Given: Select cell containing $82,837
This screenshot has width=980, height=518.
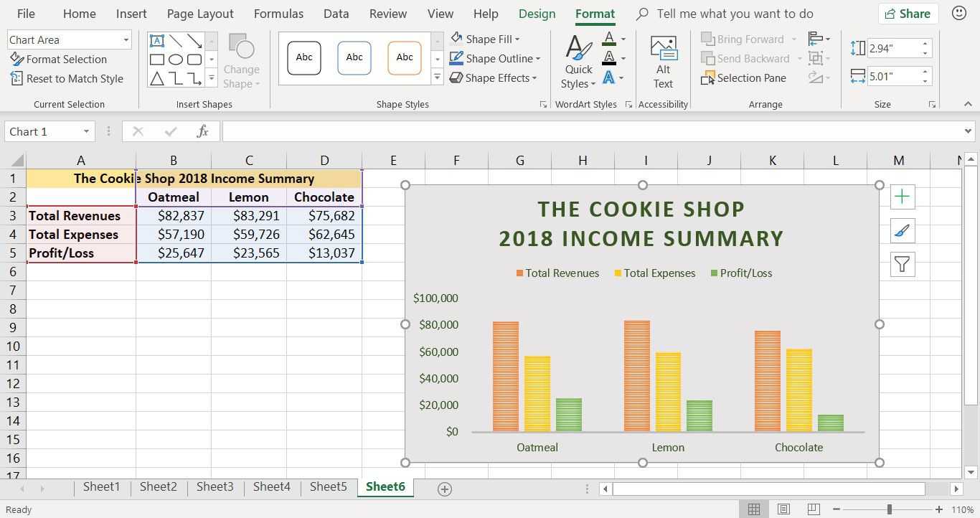Looking at the screenshot, I should (x=174, y=216).
